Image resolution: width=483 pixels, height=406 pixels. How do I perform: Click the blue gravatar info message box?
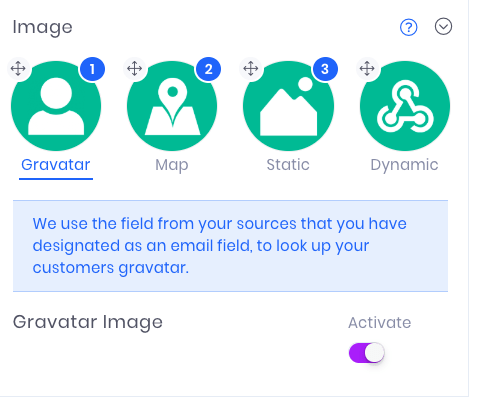tap(230, 246)
